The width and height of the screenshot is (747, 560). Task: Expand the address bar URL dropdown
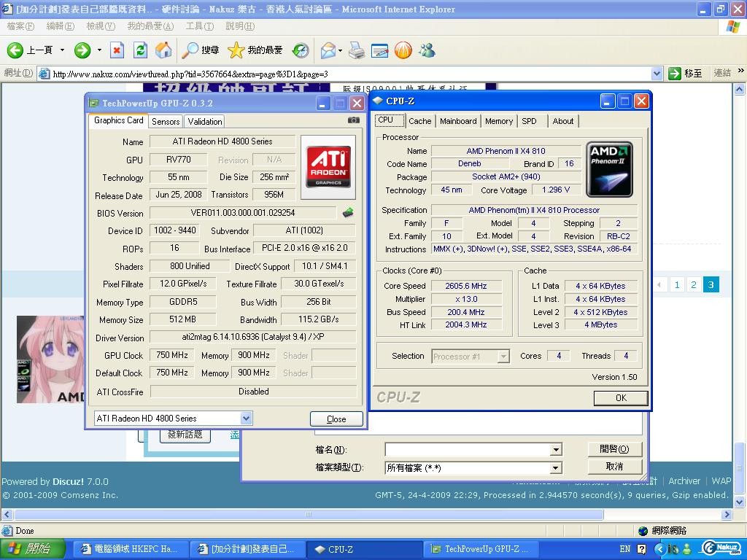(657, 74)
